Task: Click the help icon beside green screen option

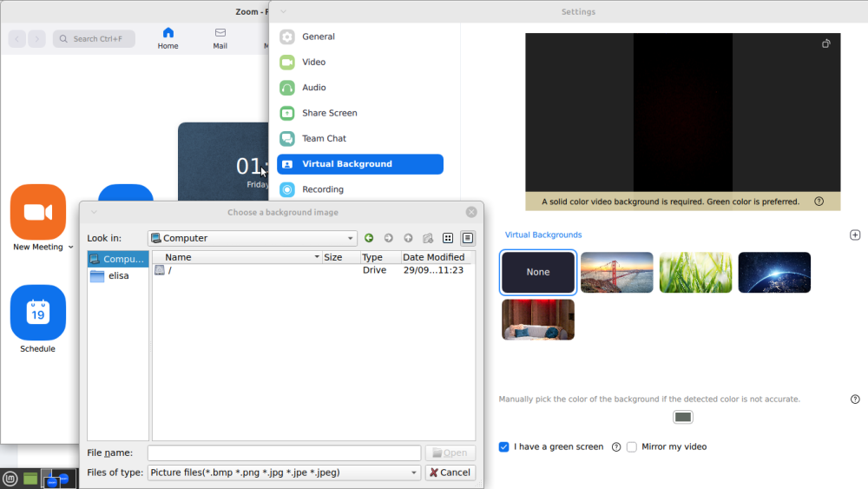Action: [616, 447]
